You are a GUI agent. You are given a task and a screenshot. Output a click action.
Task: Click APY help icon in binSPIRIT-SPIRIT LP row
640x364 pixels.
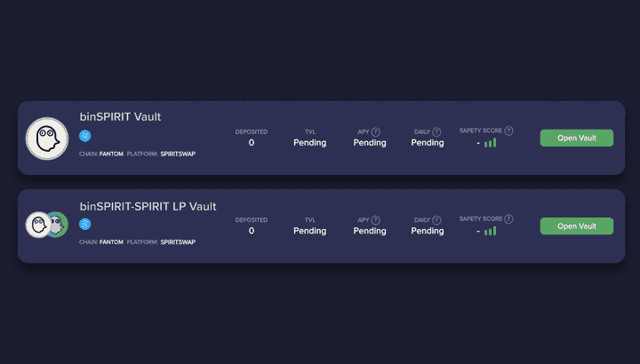pos(376,219)
